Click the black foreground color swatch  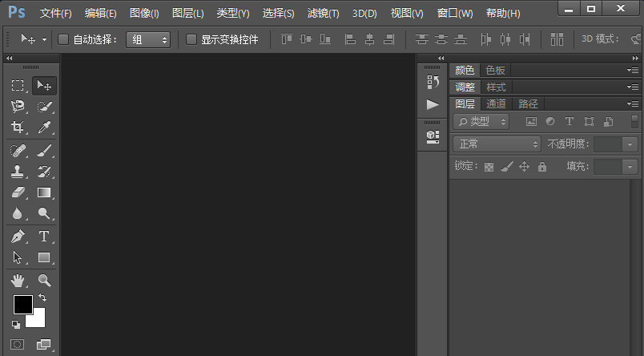22,303
